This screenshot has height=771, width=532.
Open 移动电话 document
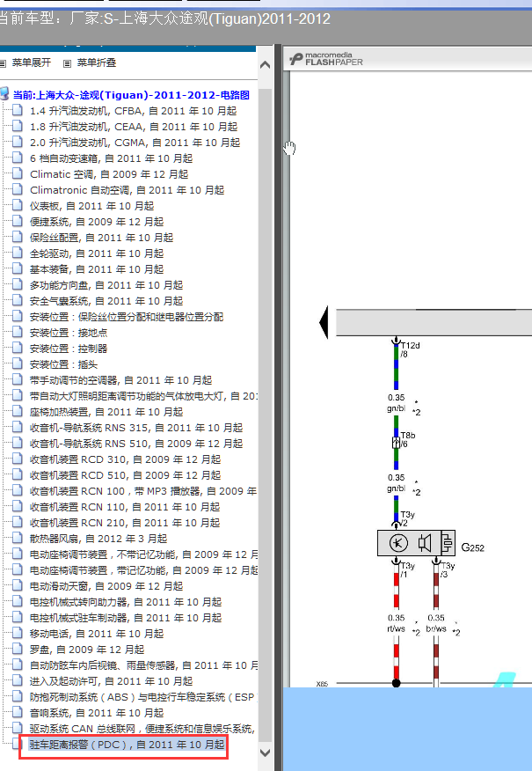point(97,634)
